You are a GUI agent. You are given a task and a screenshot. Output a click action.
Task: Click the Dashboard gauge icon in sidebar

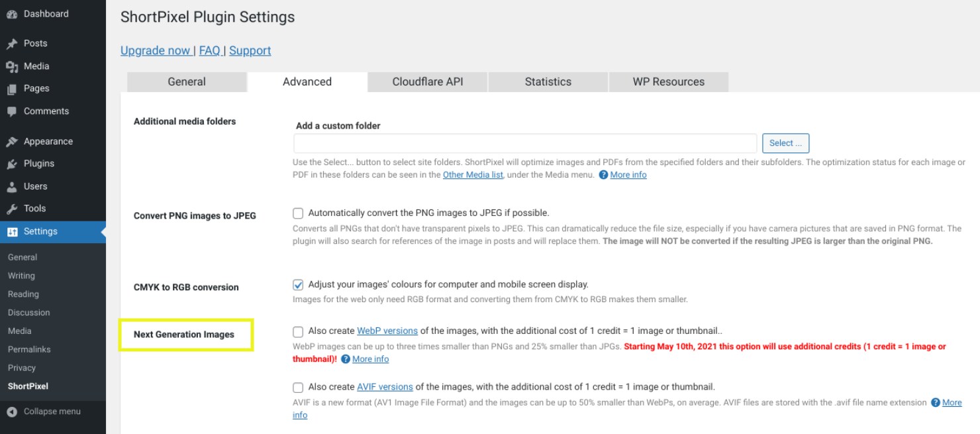click(x=12, y=14)
